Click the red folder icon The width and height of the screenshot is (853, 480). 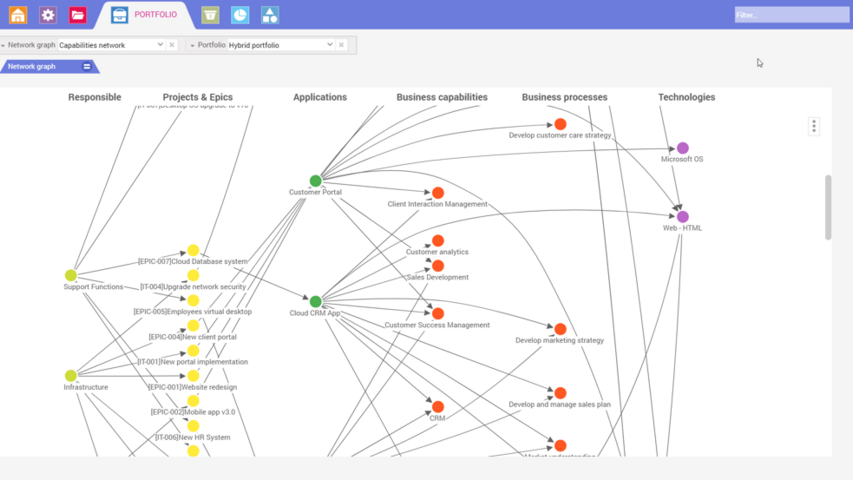[78, 15]
